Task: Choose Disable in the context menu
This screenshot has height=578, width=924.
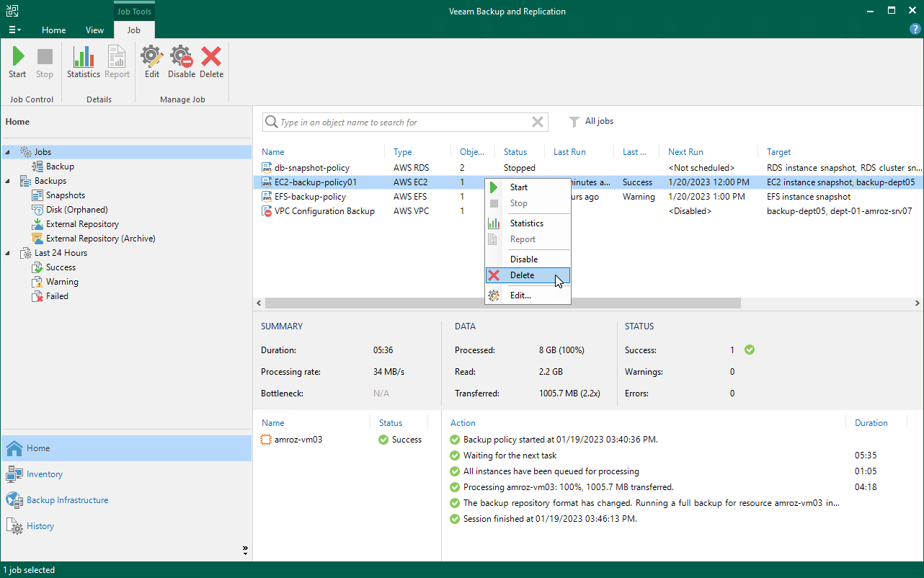Action: pyautogui.click(x=528, y=259)
